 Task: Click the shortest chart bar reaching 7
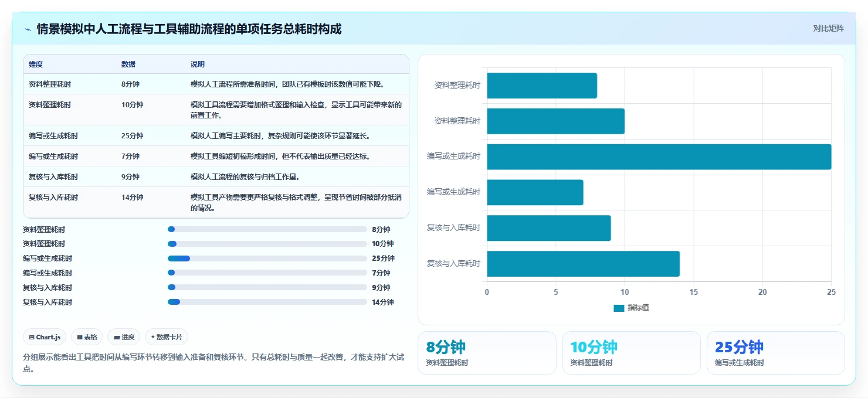(535, 192)
